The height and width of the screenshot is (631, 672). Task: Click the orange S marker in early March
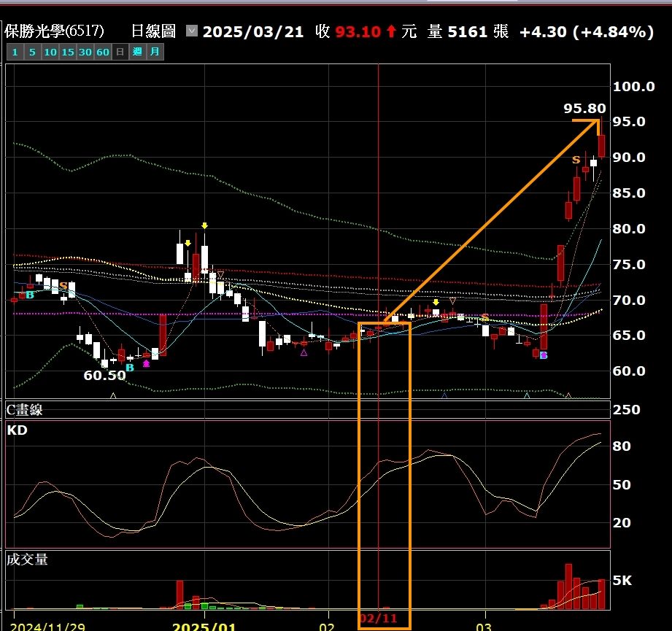(484, 317)
